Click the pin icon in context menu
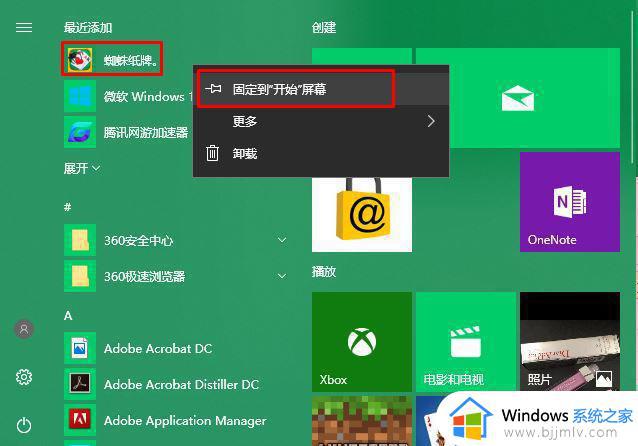 213,89
